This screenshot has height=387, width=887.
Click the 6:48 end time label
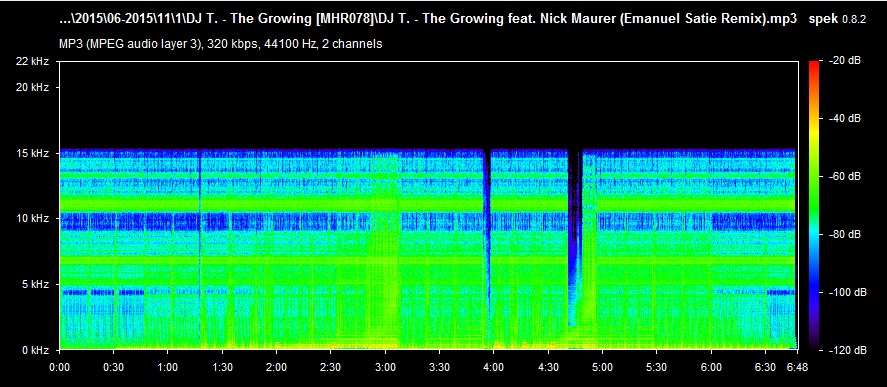click(797, 367)
